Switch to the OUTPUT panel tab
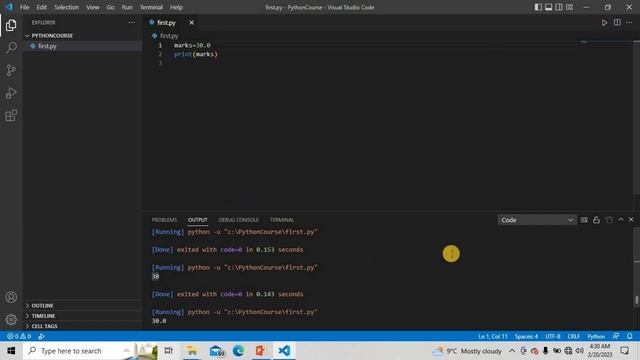The height and width of the screenshot is (360, 640). [x=198, y=220]
